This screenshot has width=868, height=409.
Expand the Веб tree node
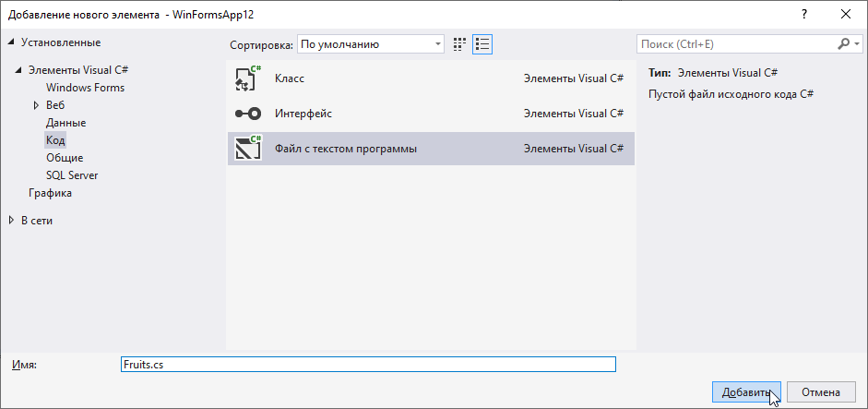point(36,105)
